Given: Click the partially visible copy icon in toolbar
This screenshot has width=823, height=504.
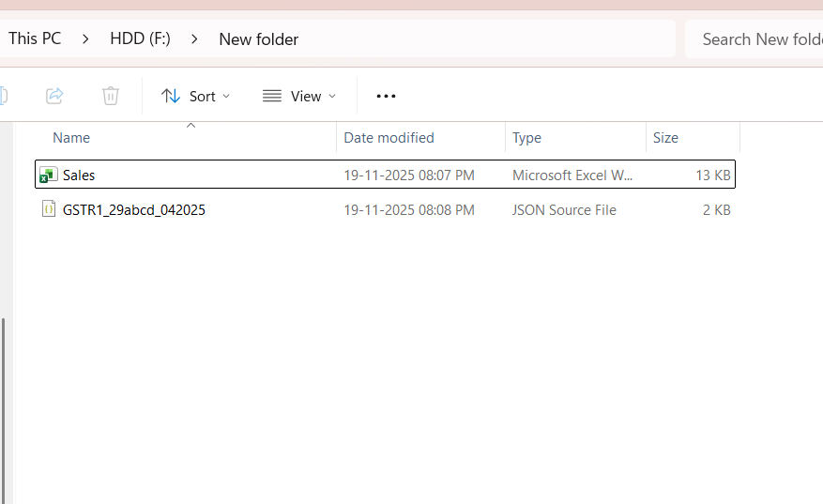Looking at the screenshot, I should coord(4,96).
